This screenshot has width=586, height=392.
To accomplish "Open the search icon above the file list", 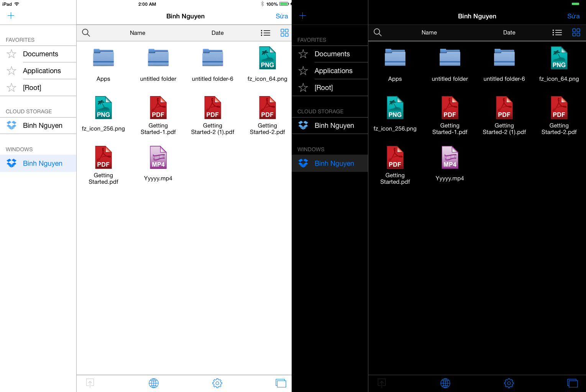I will tap(86, 33).
